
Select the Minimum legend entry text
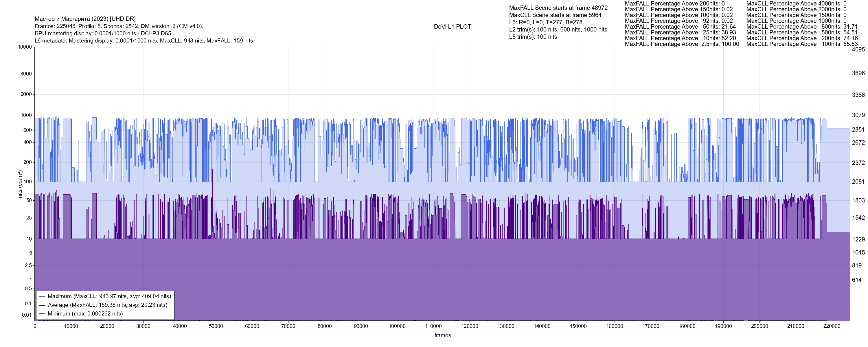coord(85,314)
